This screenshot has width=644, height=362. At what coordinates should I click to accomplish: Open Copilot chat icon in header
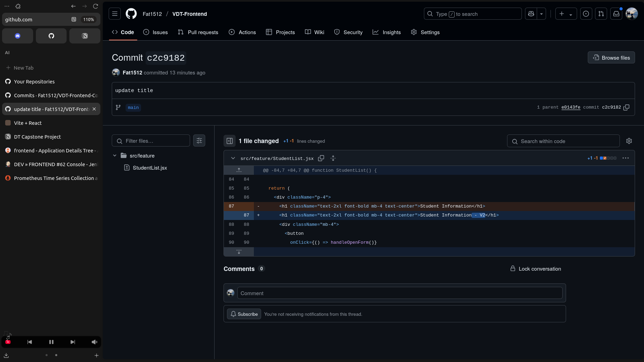[531, 14]
